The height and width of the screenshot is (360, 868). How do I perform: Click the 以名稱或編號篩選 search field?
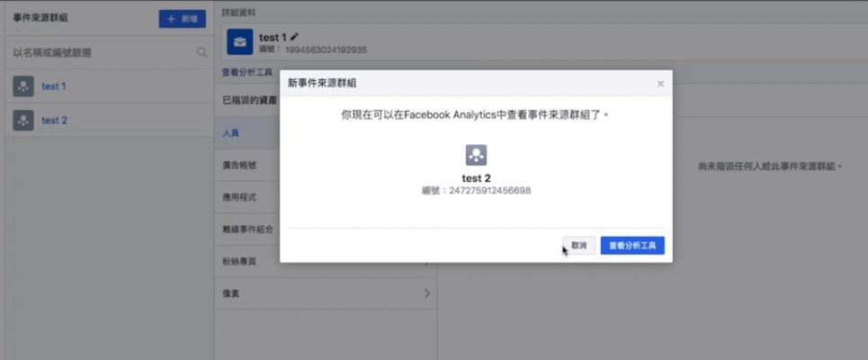pyautogui.click(x=99, y=53)
